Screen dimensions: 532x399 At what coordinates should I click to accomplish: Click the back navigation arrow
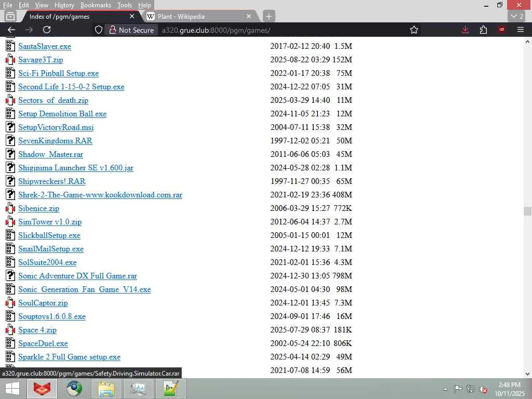point(11,30)
